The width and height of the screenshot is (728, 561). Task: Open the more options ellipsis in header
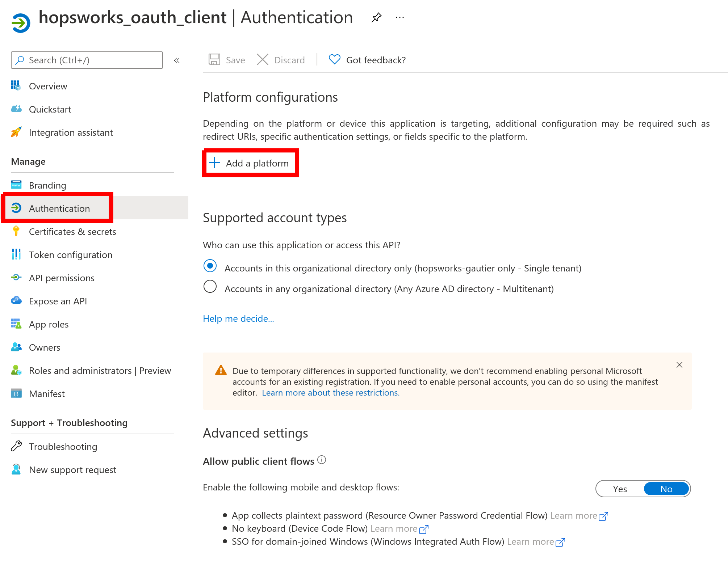[x=400, y=17]
